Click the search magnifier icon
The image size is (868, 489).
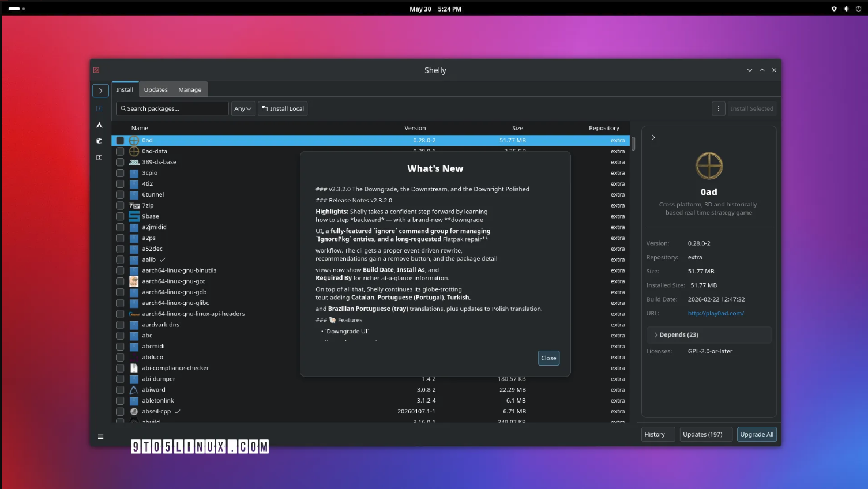tap(123, 108)
